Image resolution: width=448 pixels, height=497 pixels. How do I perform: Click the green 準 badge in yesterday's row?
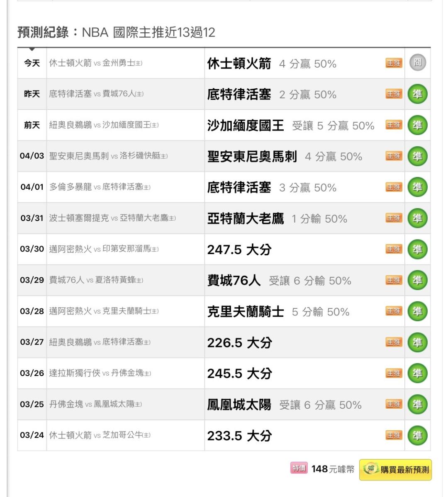coord(417,94)
